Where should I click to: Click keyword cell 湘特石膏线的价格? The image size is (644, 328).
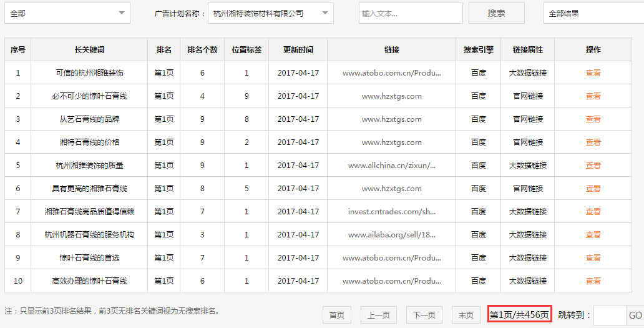[x=89, y=142]
